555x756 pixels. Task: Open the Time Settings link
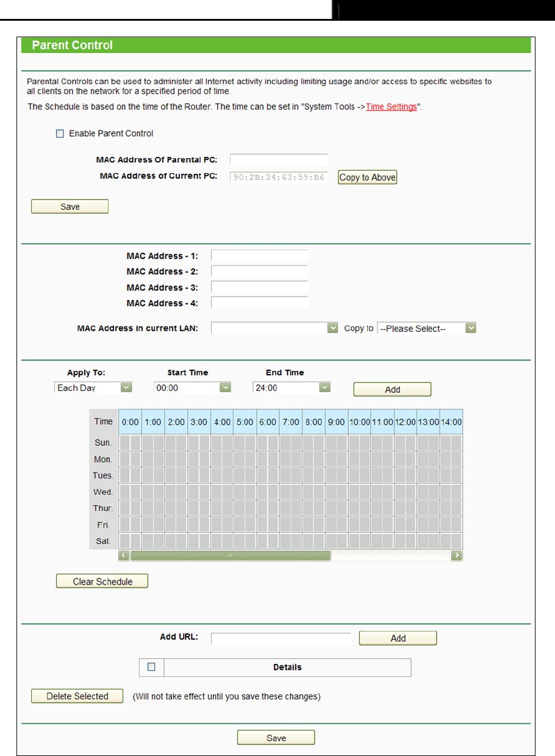pos(391,107)
